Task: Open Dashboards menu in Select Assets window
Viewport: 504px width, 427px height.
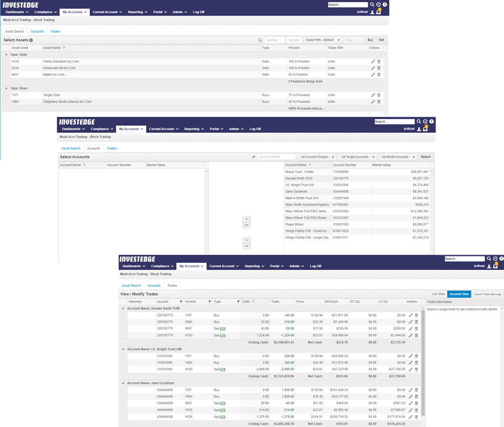Action: 17,12
